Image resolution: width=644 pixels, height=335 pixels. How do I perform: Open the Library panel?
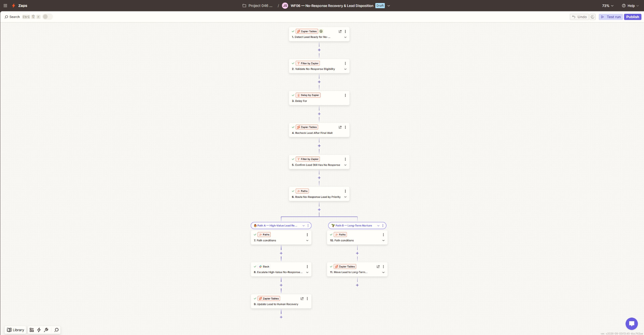(x=15, y=330)
